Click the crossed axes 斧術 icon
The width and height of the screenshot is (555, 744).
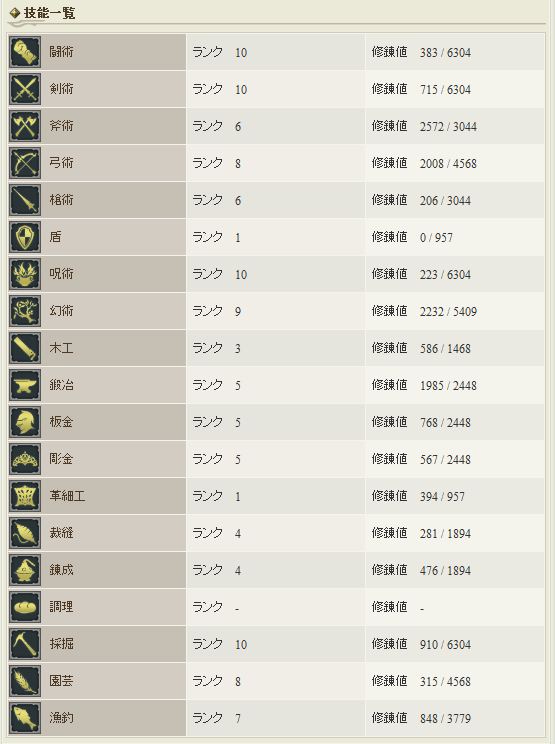click(x=25, y=126)
